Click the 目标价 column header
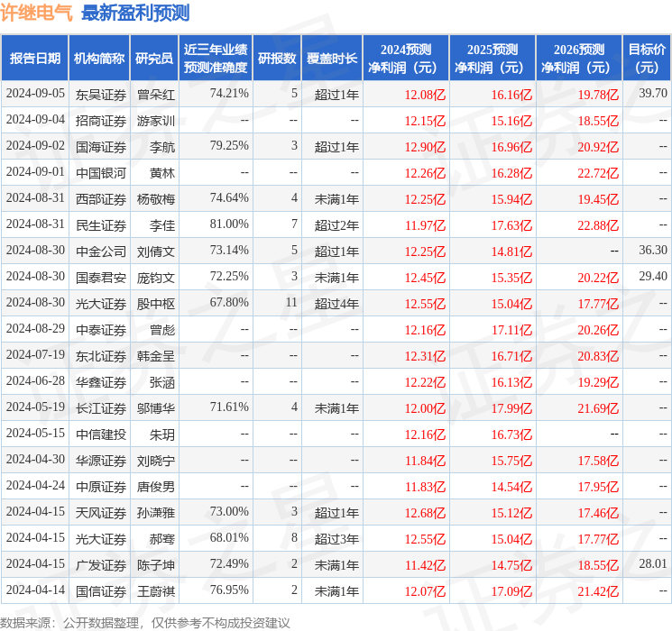Viewport: 672px width, 631px height. (x=647, y=59)
